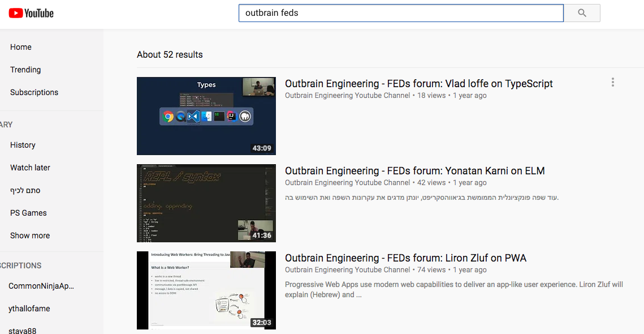The height and width of the screenshot is (334, 644).
Task: Open the Liron Zluf PWA video thumbnail
Action: [x=206, y=290]
